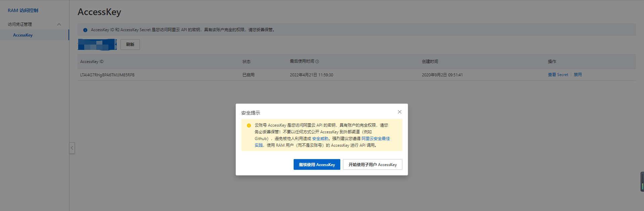Select the AccessKey ID starting with LTAI4G7

(107, 75)
